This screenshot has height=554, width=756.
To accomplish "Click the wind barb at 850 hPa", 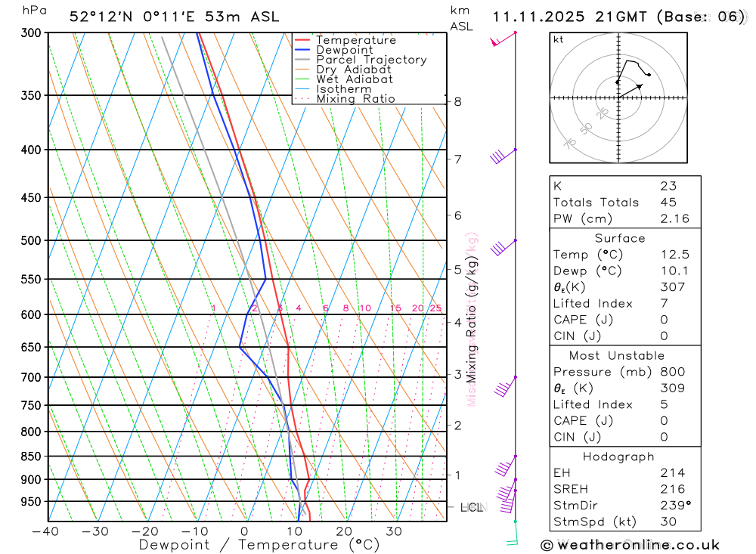I will [x=506, y=466].
